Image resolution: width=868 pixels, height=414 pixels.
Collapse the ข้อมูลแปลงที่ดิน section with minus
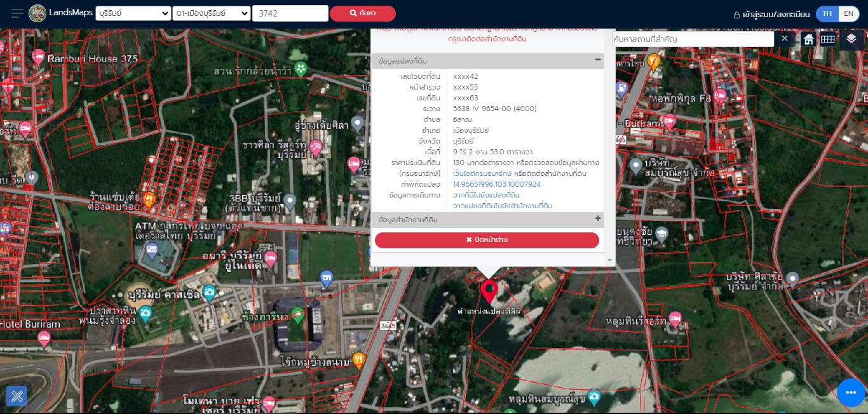597,60
